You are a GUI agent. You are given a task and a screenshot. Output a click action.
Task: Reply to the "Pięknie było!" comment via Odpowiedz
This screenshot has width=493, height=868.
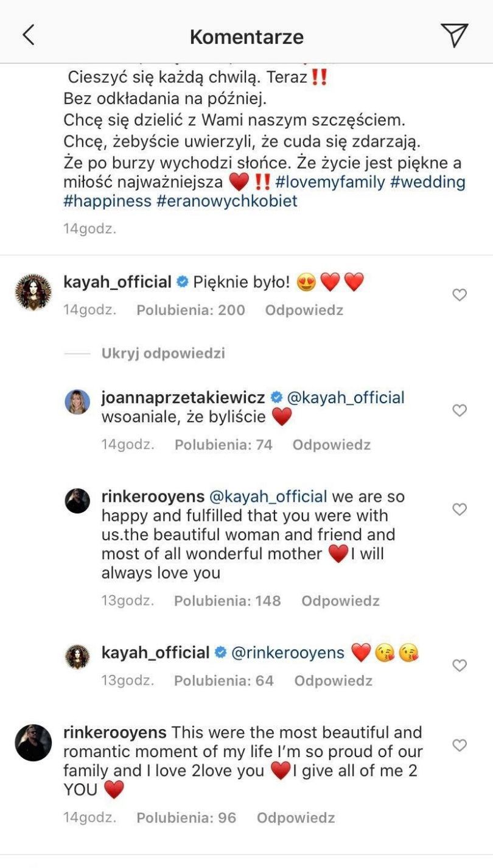coord(304,310)
